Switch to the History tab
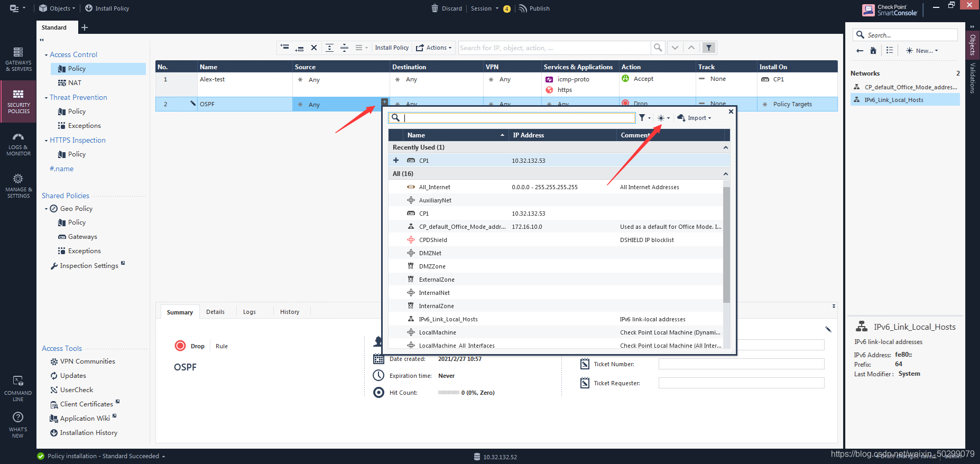980x464 pixels. point(290,312)
